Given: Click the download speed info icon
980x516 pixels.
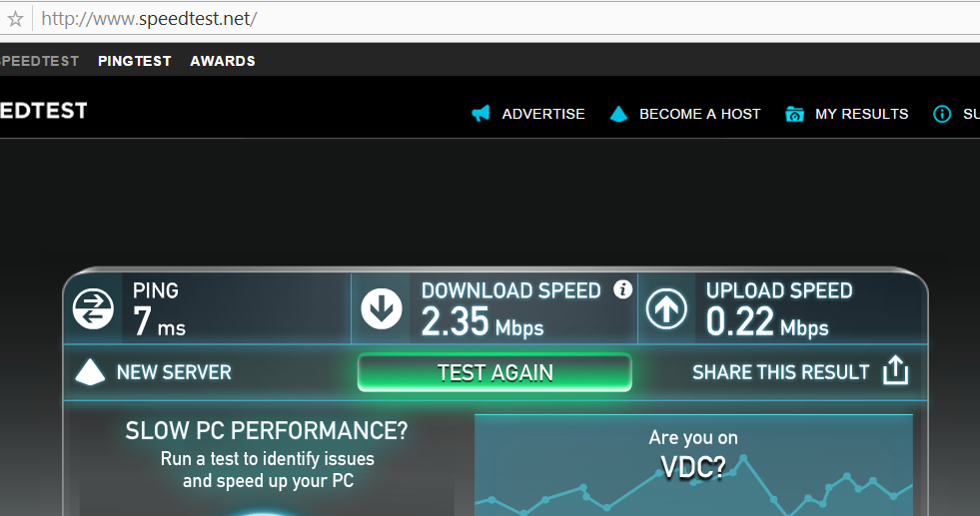Looking at the screenshot, I should (x=622, y=289).
